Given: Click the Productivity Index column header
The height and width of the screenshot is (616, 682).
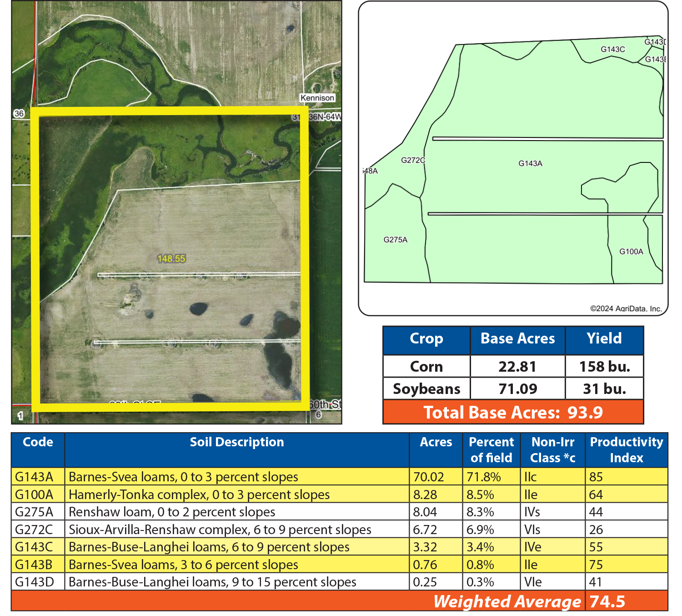Looking at the screenshot, I should click(626, 450).
